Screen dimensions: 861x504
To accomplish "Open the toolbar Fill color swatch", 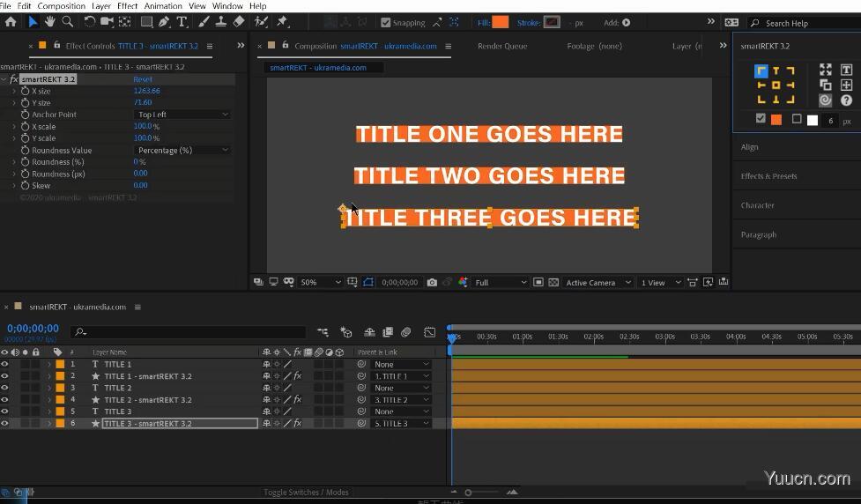I will [501, 23].
